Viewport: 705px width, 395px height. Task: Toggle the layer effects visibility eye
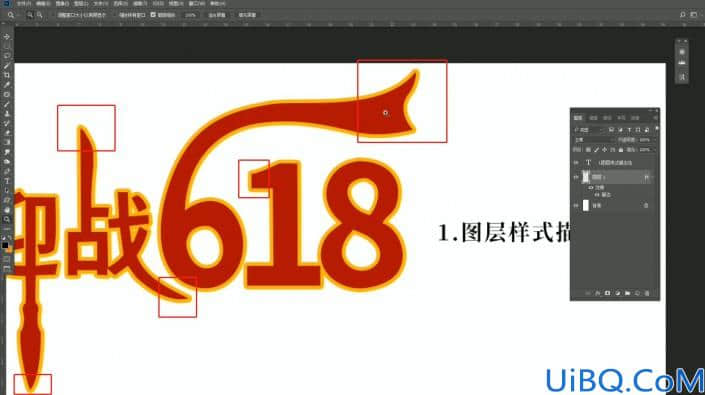(590, 187)
